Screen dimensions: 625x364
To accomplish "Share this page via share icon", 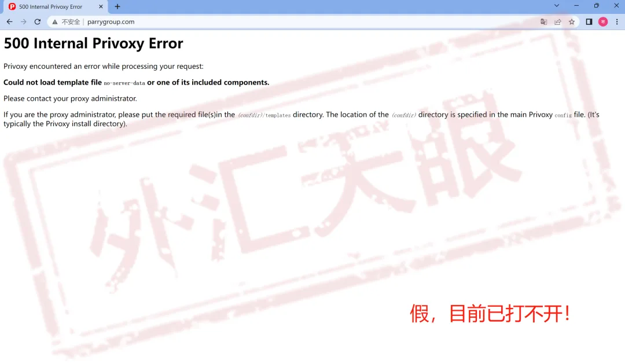I will 558,22.
